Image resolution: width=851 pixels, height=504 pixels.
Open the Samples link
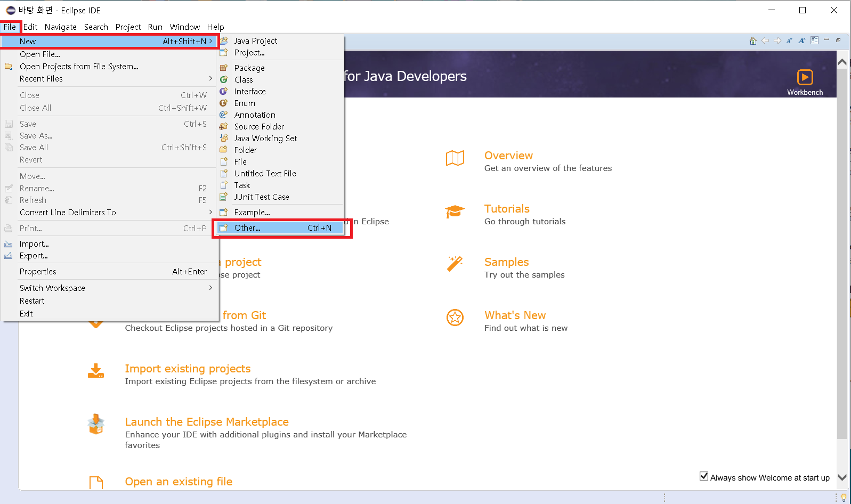(506, 262)
